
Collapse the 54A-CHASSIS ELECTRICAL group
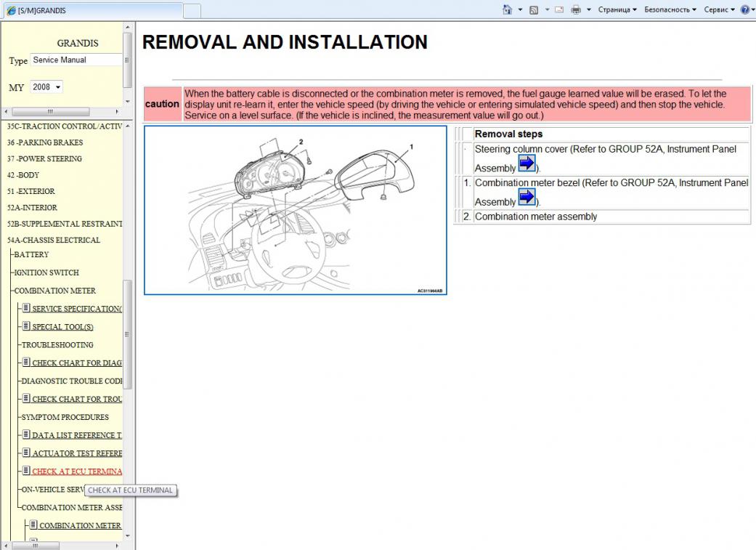pos(54,240)
